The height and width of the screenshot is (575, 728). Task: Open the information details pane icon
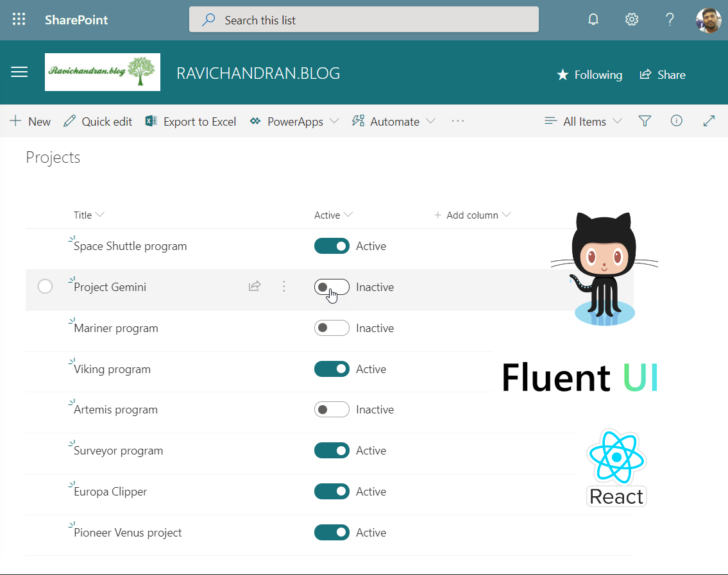click(x=676, y=121)
